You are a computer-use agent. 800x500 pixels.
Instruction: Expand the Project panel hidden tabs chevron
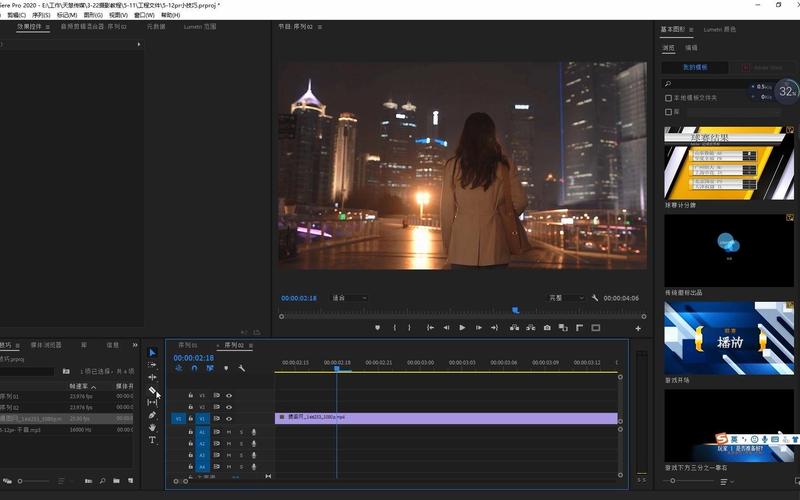(135, 345)
